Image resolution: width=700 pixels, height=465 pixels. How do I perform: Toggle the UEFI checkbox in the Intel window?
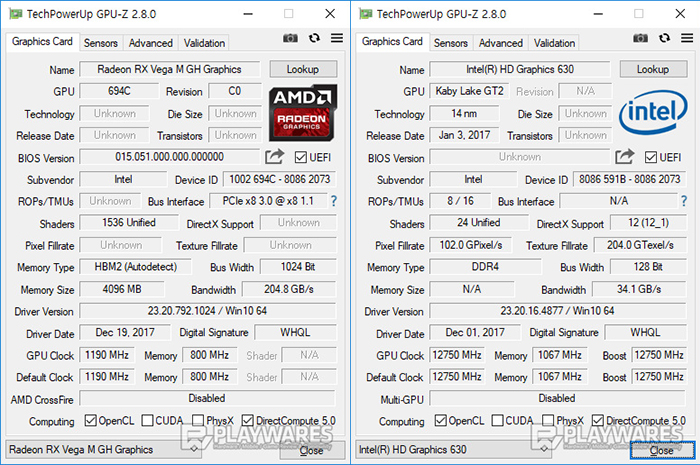click(650, 158)
